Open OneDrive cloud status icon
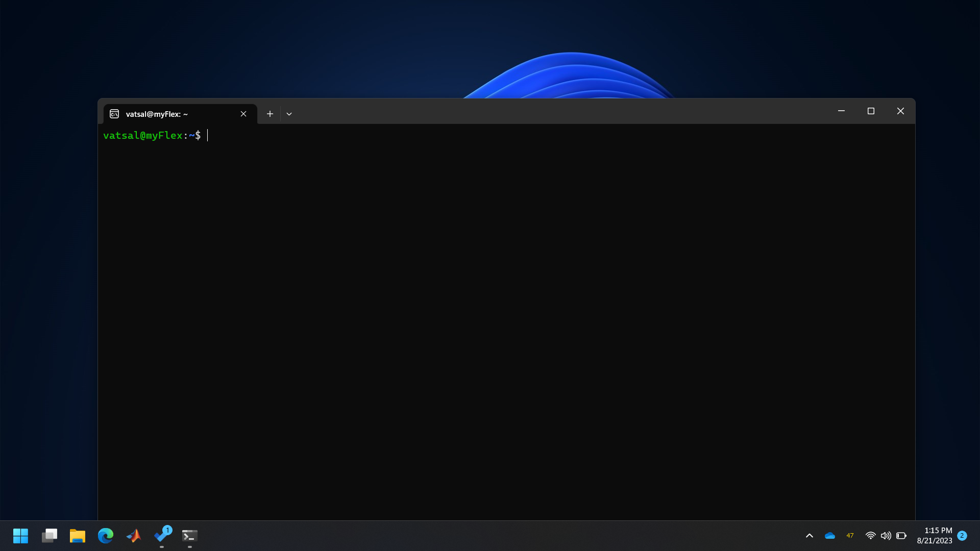The height and width of the screenshot is (551, 980). pyautogui.click(x=830, y=536)
